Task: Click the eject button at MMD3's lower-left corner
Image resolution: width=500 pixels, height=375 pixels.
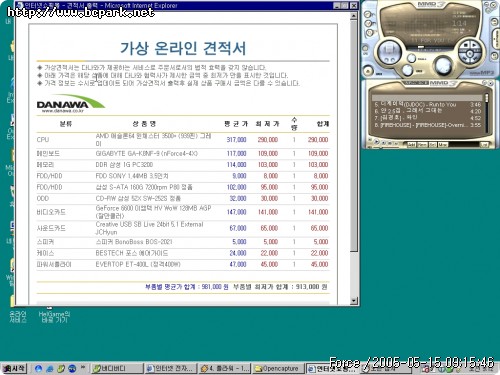Action: (x=368, y=71)
